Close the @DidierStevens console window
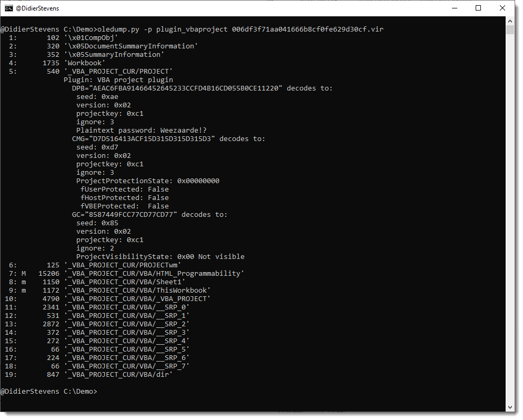 [x=502, y=8]
